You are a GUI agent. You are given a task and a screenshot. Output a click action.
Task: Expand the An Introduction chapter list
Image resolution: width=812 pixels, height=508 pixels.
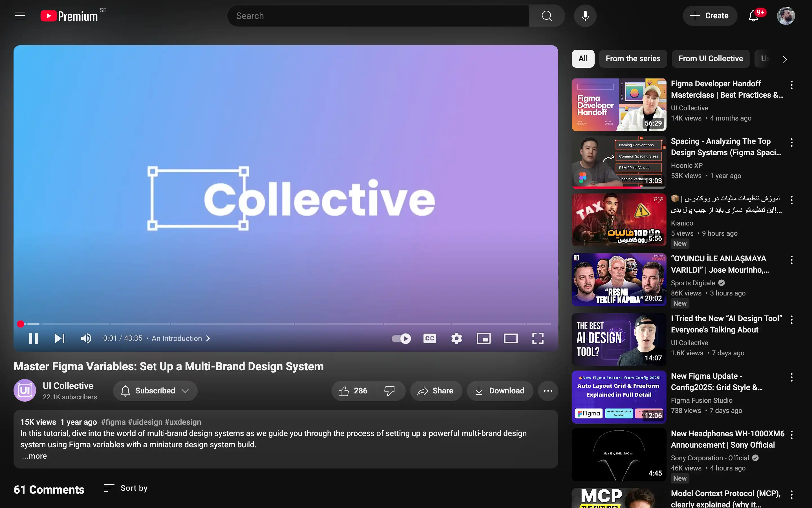click(x=181, y=338)
